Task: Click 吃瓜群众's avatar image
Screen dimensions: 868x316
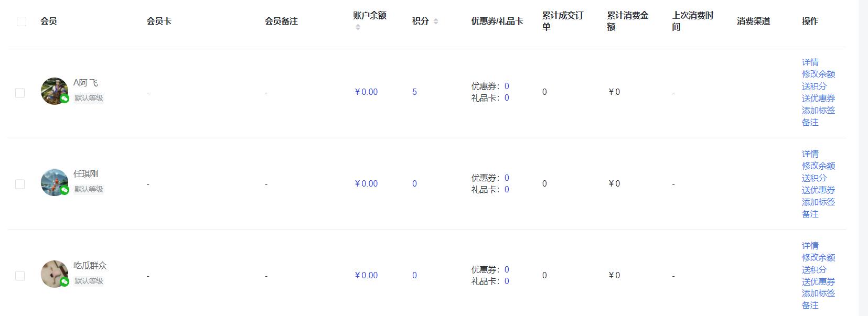Action: [x=54, y=274]
